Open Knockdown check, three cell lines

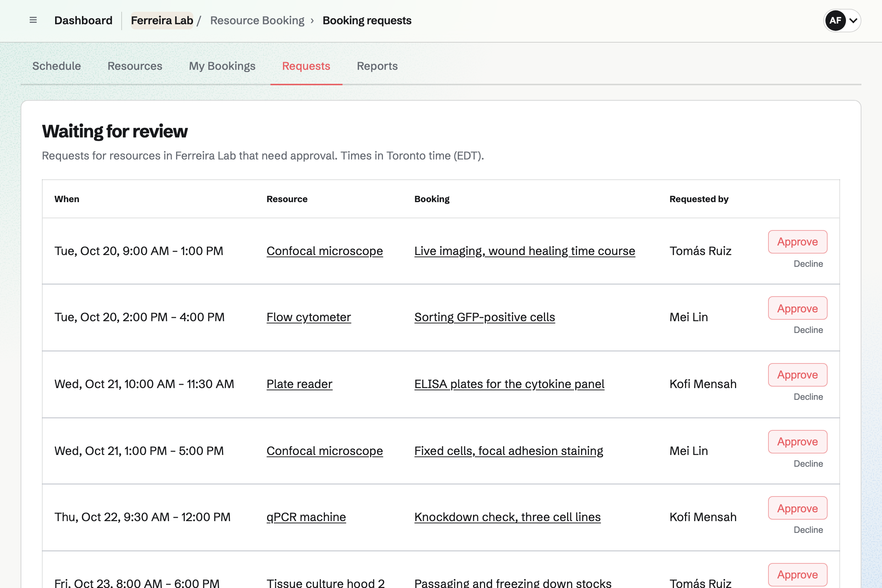tap(508, 517)
